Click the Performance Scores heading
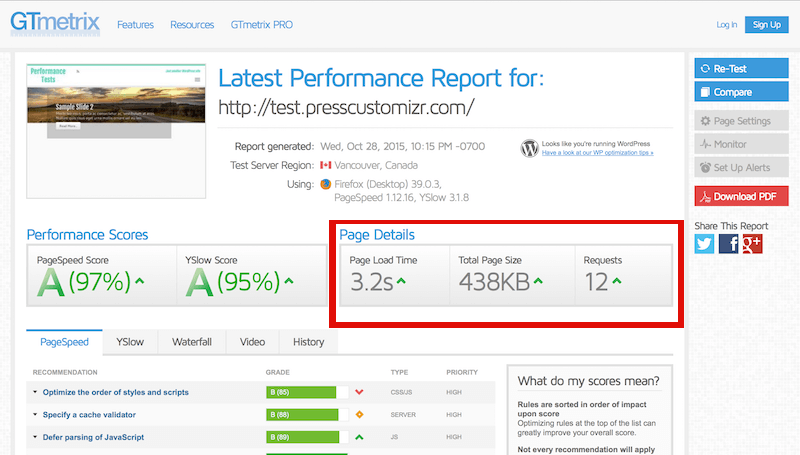 coord(87,235)
